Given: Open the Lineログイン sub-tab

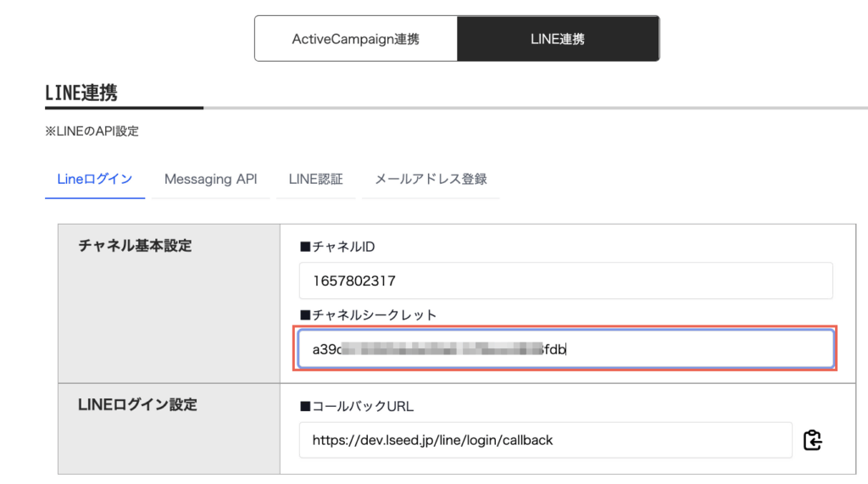Looking at the screenshot, I should 94,180.
